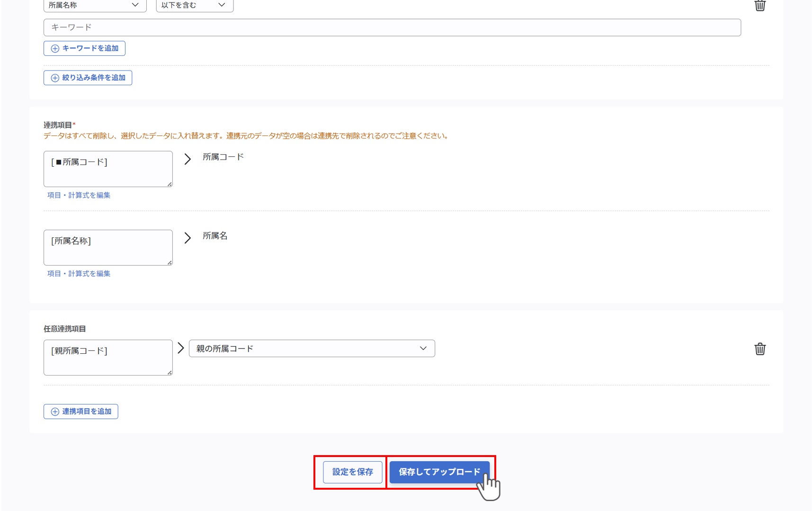Click arrow icon before 親の所属コード dropdown
This screenshot has width=812, height=511.
point(181,349)
